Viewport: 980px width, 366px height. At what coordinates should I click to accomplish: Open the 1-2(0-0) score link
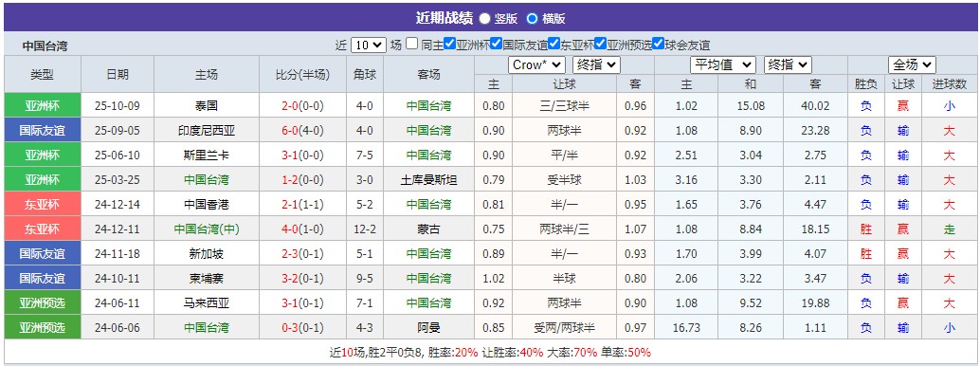(303, 180)
